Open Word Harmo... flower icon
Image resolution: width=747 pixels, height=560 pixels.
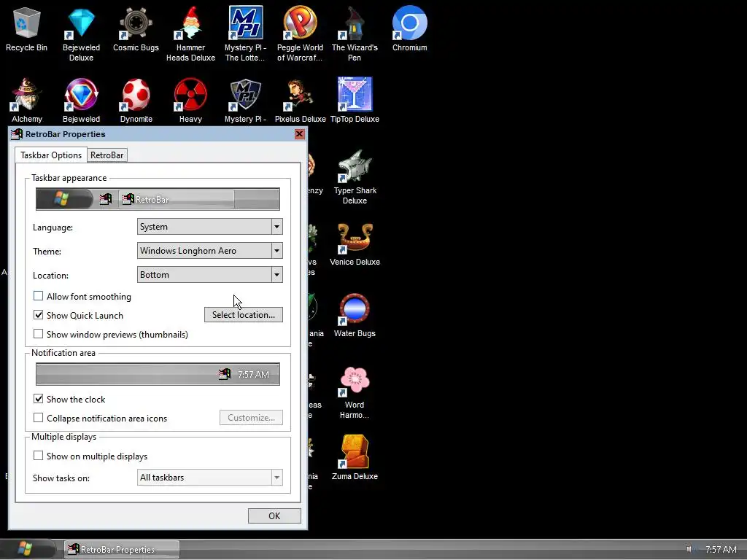click(x=355, y=393)
